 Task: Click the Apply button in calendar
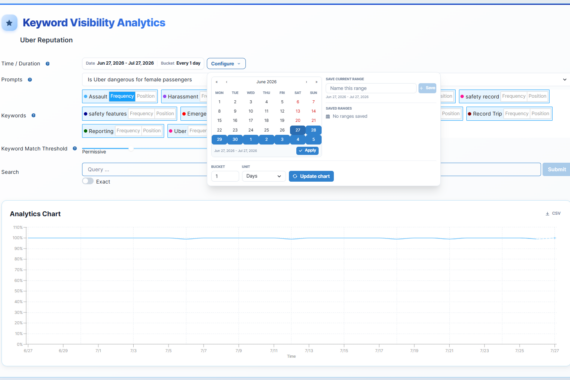[308, 151]
